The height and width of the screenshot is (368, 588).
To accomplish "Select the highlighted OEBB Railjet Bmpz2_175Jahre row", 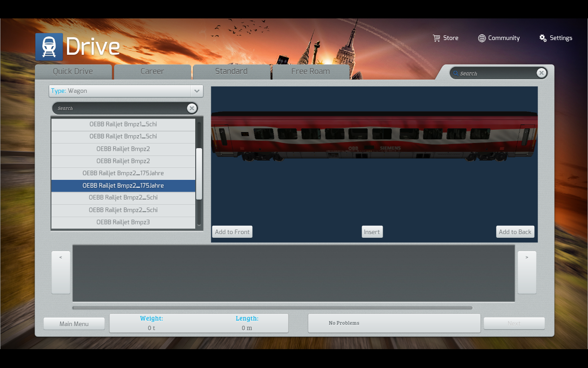I will 123,186.
